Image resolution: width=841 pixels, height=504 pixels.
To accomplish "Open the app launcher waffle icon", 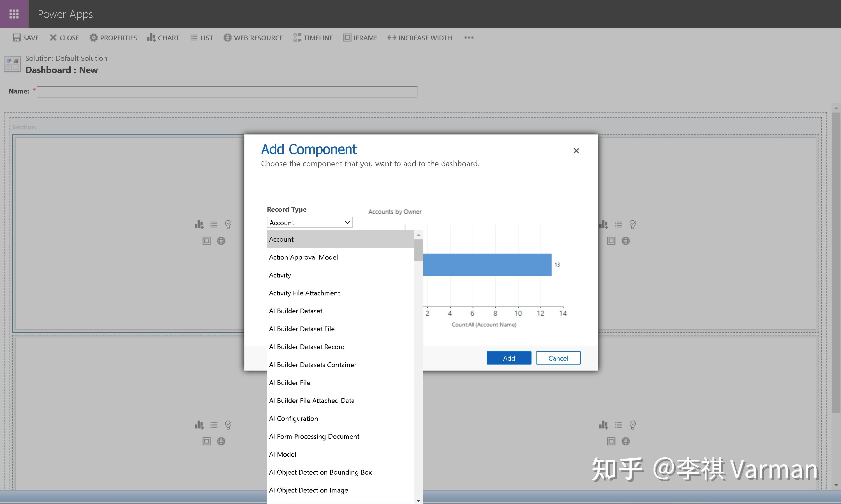I will [x=14, y=14].
